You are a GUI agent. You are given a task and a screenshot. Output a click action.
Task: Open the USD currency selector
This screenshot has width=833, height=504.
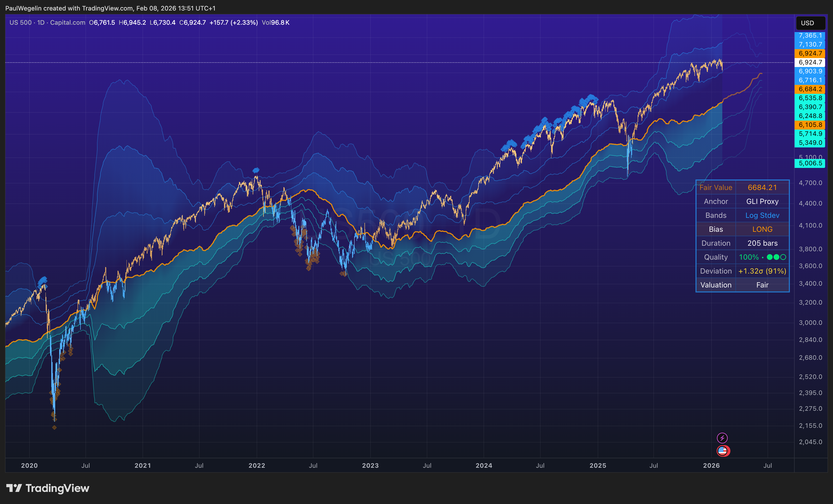click(810, 23)
